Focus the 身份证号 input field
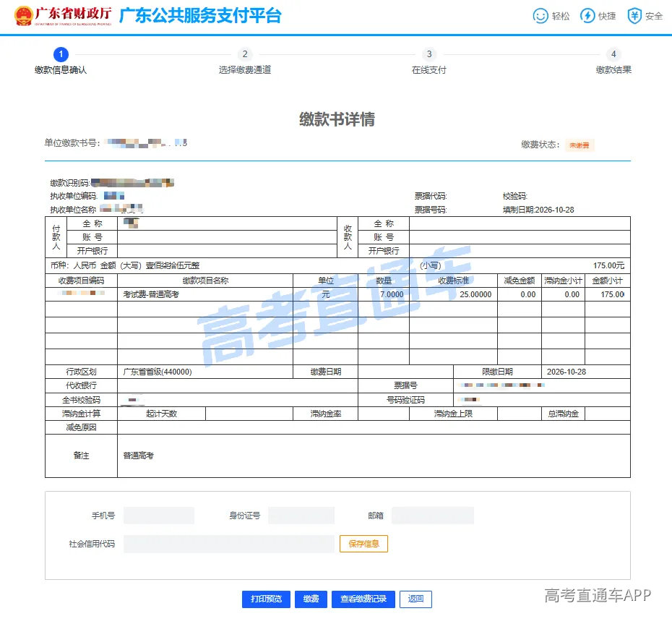 (301, 516)
